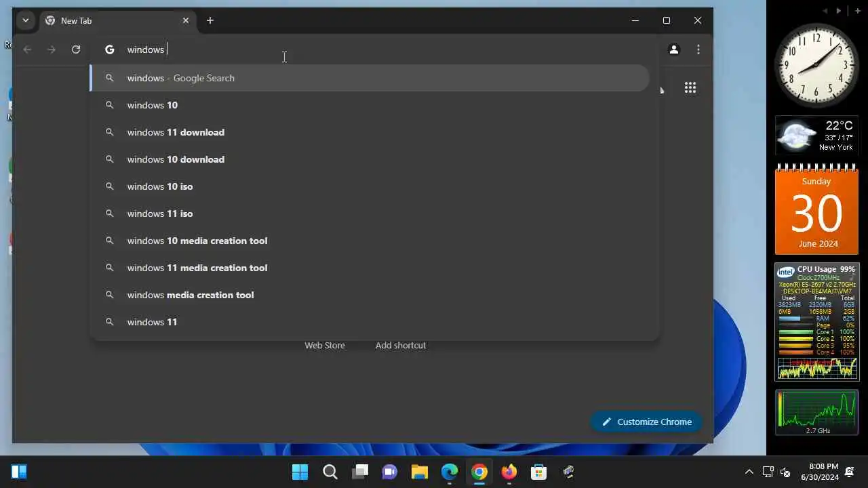868x488 pixels.
Task: Click the Customize Chrome button
Action: pyautogui.click(x=646, y=422)
